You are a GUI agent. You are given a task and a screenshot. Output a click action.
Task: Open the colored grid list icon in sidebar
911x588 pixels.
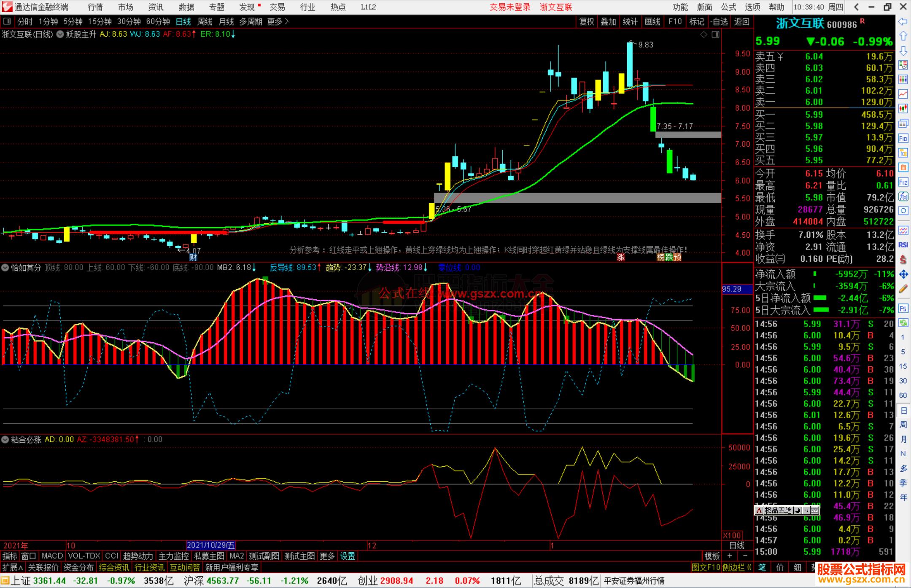903,79
